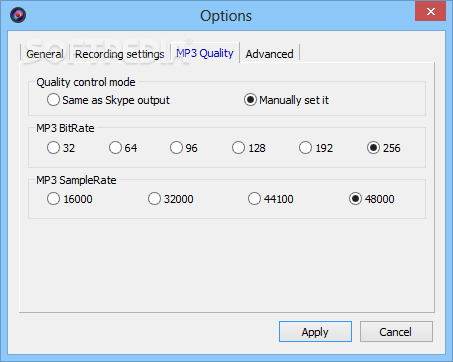Set MP3 bitrate to 64
453x362 pixels.
123,148
